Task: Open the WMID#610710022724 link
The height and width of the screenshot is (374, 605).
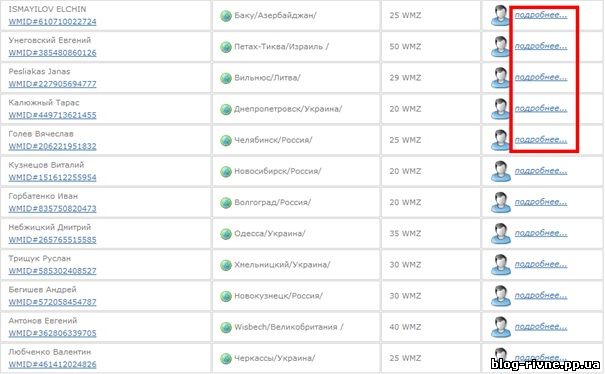Action: point(52,22)
